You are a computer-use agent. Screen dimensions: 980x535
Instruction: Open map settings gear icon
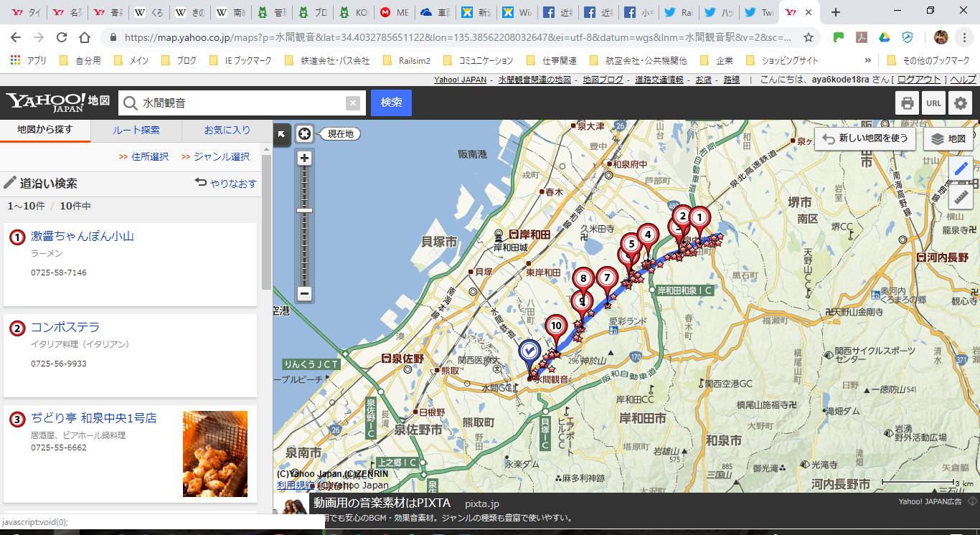pos(960,103)
